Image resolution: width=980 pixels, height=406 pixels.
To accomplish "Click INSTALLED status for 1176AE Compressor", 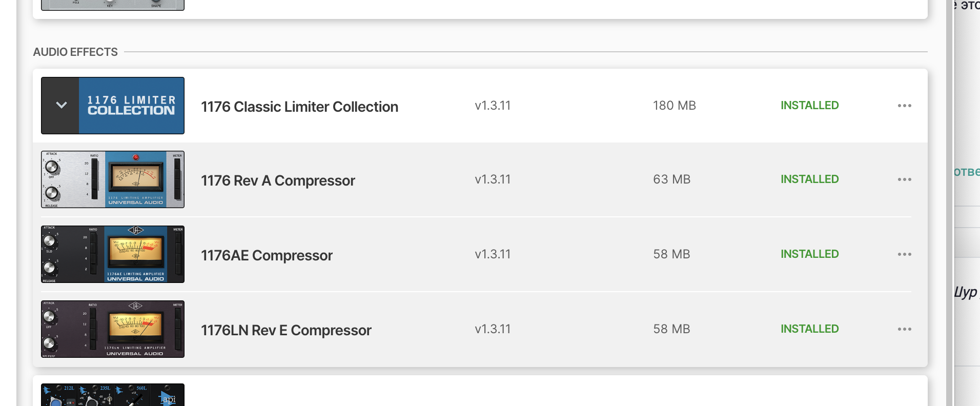I will tap(809, 254).
